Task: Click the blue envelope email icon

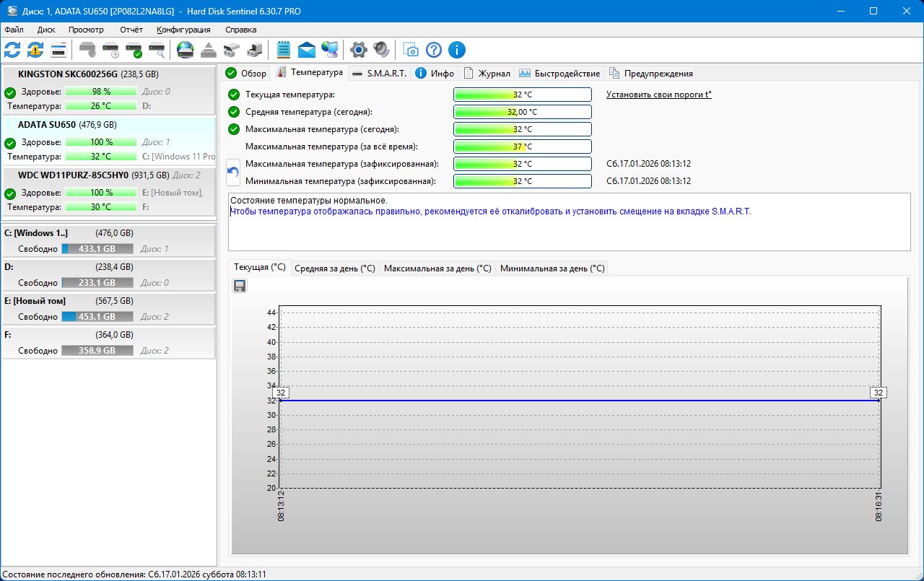Action: pos(307,50)
